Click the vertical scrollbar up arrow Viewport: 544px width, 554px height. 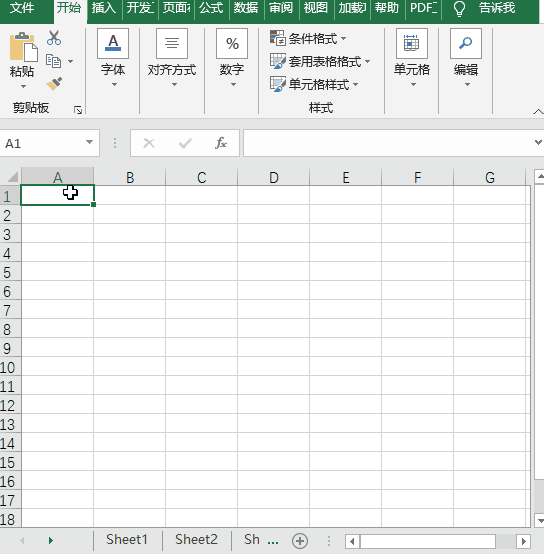coord(540,176)
